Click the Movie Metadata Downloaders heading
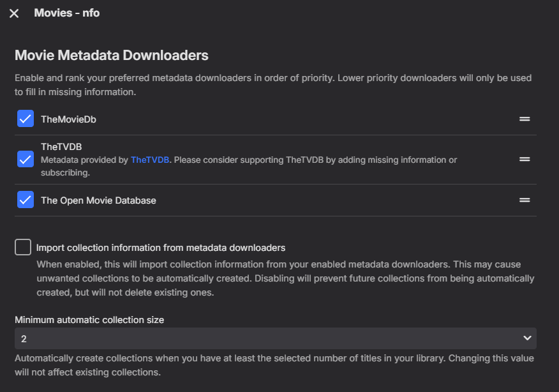559x392 pixels. [112, 56]
